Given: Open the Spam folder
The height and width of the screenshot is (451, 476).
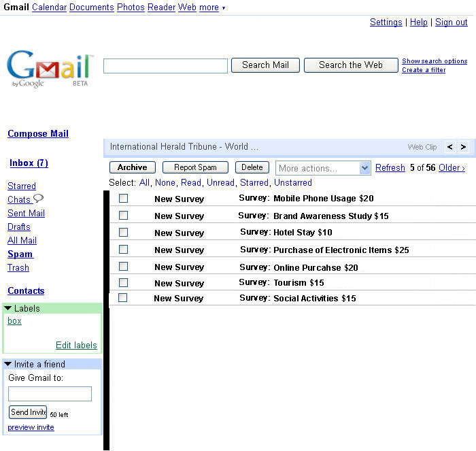Looking at the screenshot, I should [x=20, y=254].
